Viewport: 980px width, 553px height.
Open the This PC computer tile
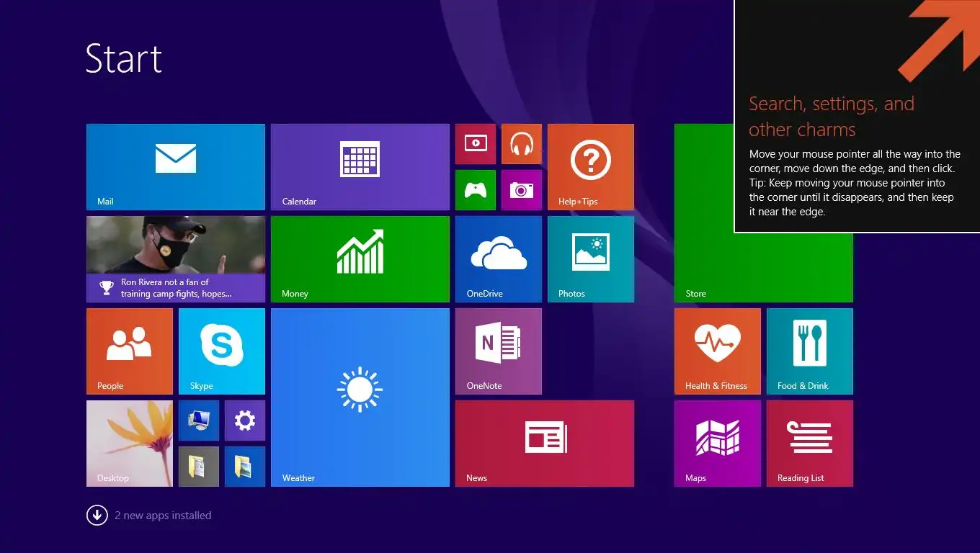coord(199,421)
